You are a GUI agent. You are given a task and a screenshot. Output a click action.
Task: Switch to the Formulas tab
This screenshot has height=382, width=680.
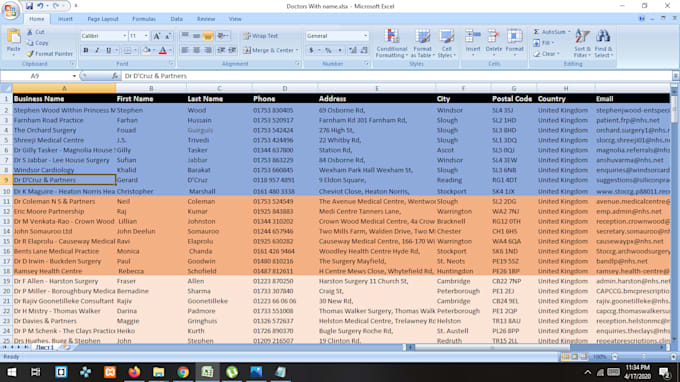[144, 19]
